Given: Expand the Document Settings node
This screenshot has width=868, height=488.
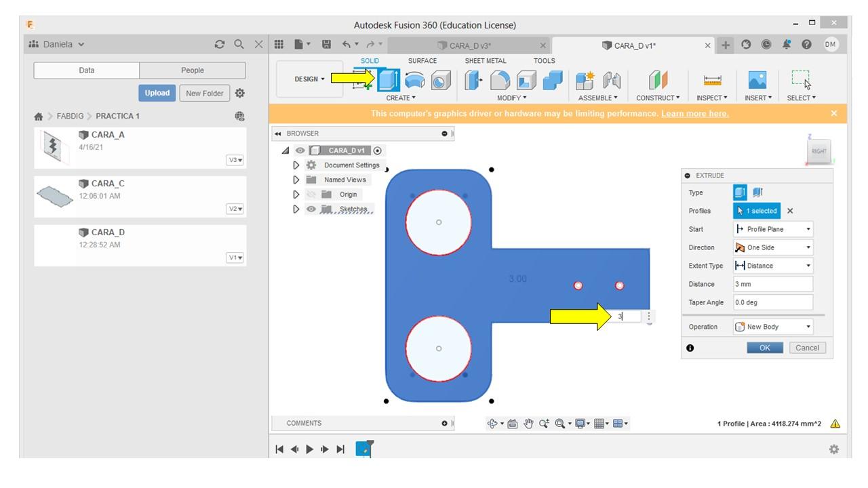Looking at the screenshot, I should pos(296,165).
